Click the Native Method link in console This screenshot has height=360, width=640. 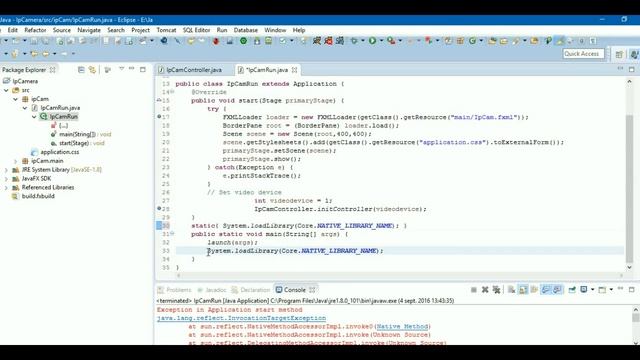coord(402,327)
